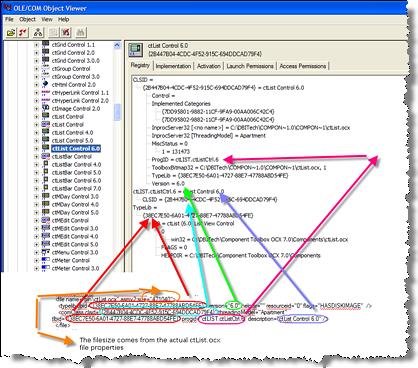
Task: Open the Help menu
Action: pyautogui.click(x=63, y=19)
